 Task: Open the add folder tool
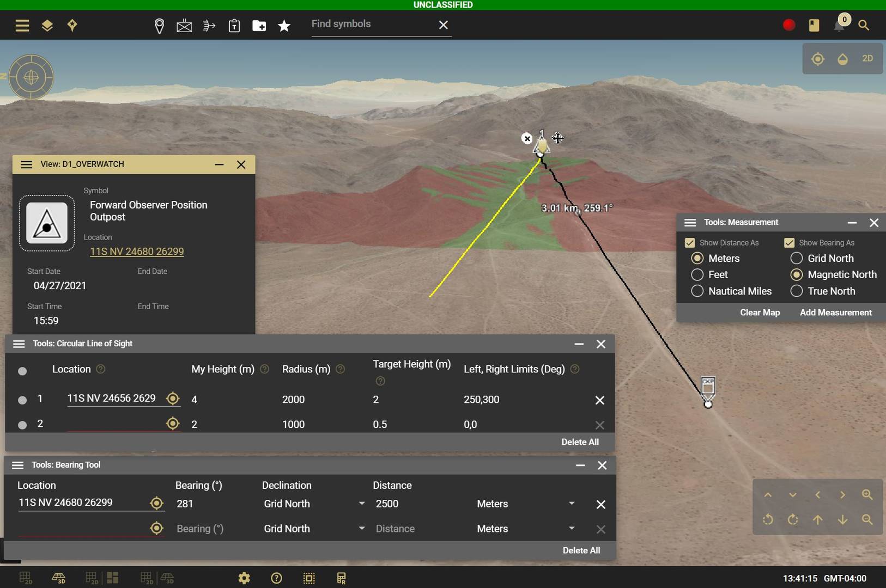259,25
